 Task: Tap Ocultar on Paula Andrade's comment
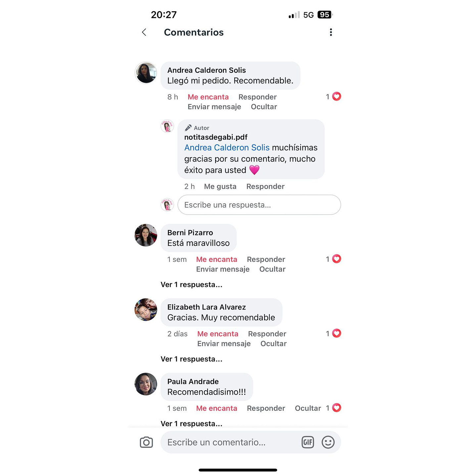[308, 408]
